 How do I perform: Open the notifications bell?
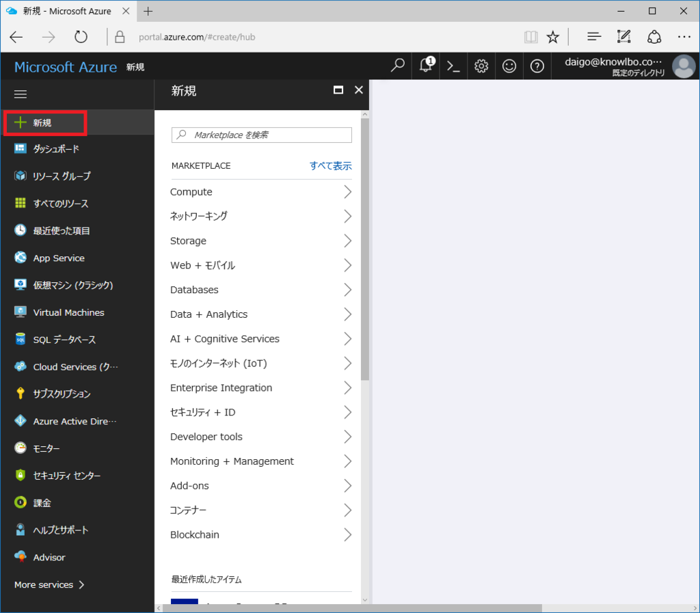(x=426, y=65)
